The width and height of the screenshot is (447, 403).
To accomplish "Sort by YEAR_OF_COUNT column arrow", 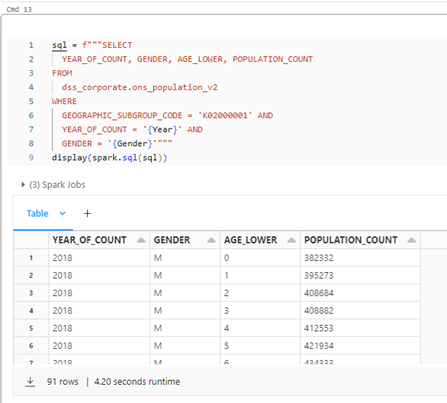I will [x=141, y=240].
